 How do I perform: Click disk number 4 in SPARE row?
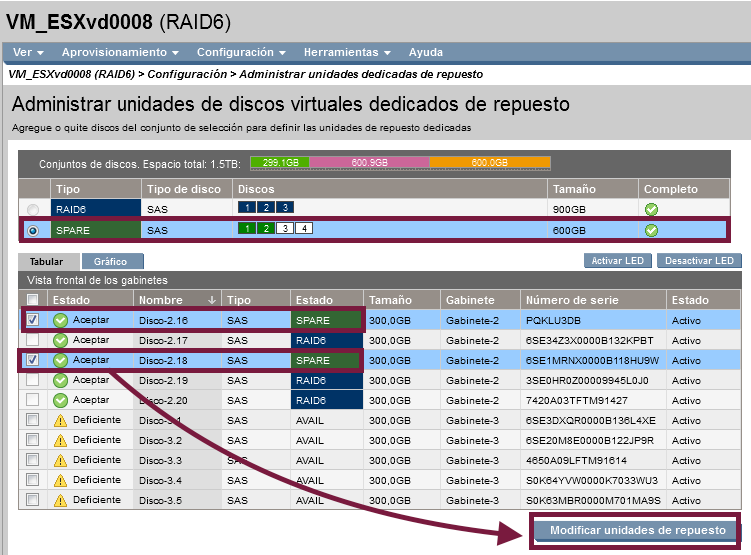pyautogui.click(x=305, y=229)
